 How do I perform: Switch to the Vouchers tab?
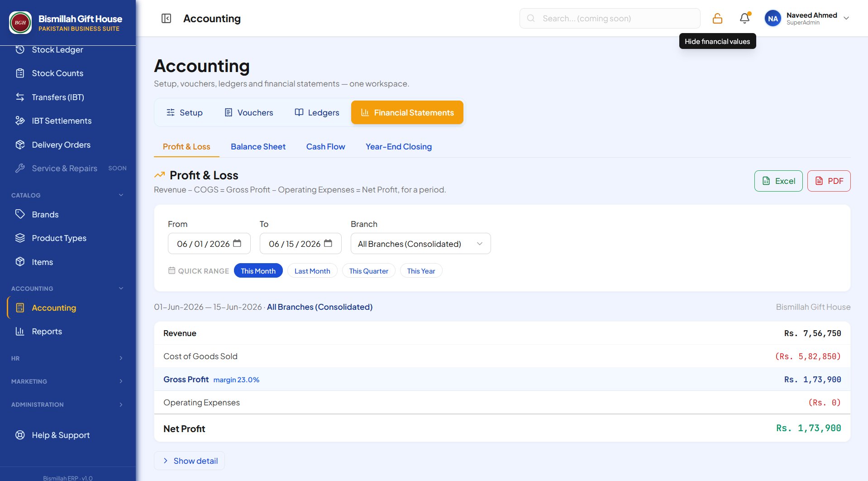pyautogui.click(x=248, y=112)
